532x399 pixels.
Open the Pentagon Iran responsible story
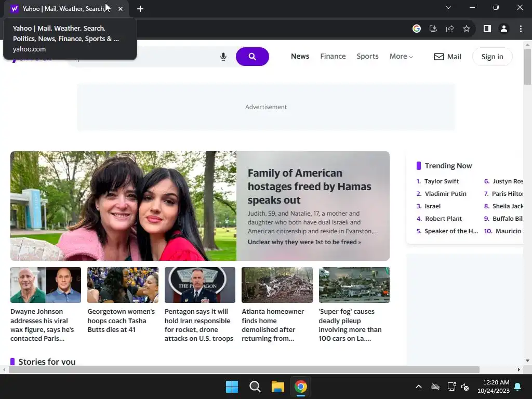point(199,325)
